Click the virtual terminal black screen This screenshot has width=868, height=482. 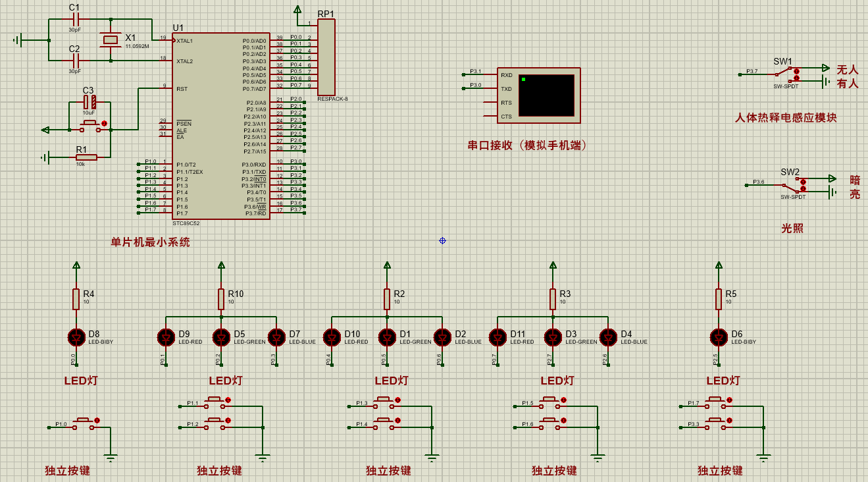click(546, 95)
